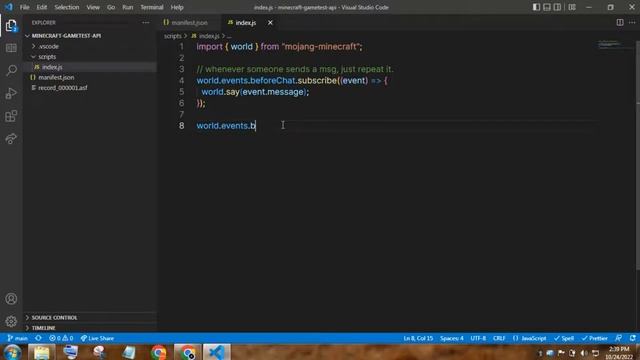Open notifications bell in status bar
This screenshot has width=640, height=360.
[632, 338]
